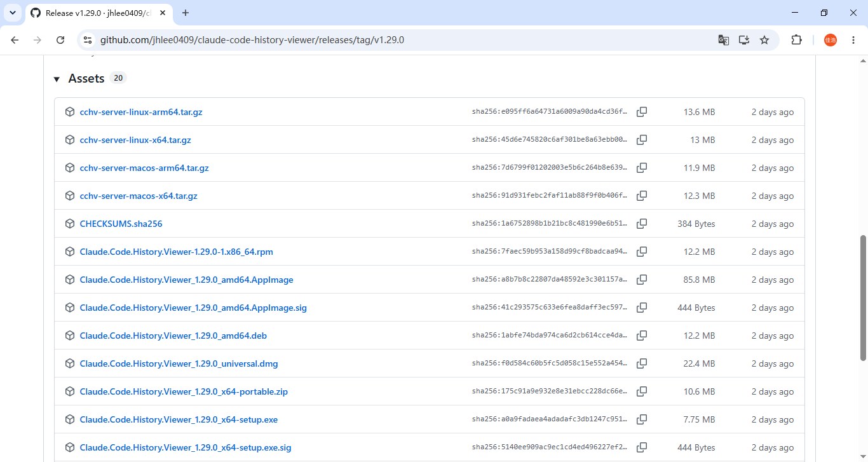This screenshot has width=868, height=462.
Task: Copy SHA256 for the x64-setup.exe asset
Action: (642, 419)
